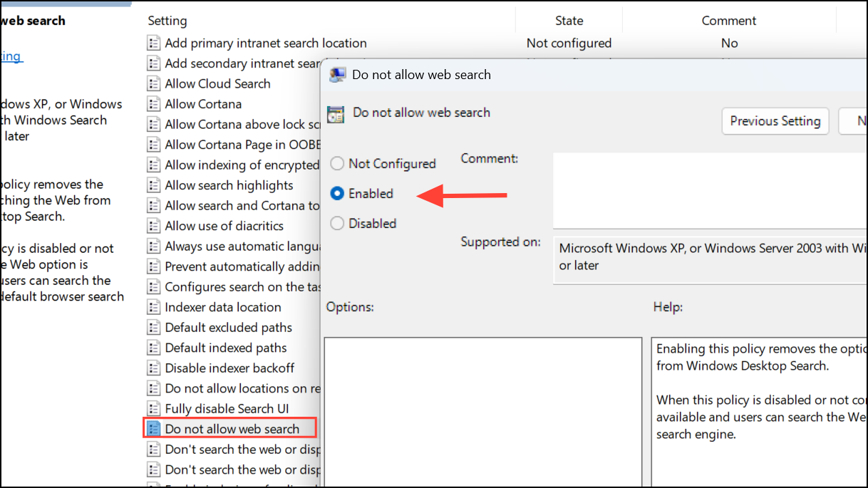This screenshot has width=868, height=488.
Task: Click the Previous Setting button
Action: coord(775,121)
